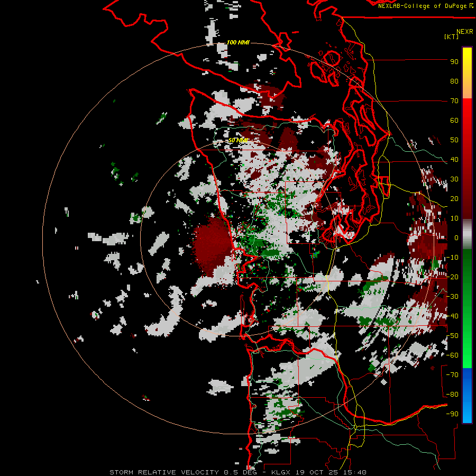Click the 15:40 timestamp in caption
Screen dimensions: 476x476
354,472
